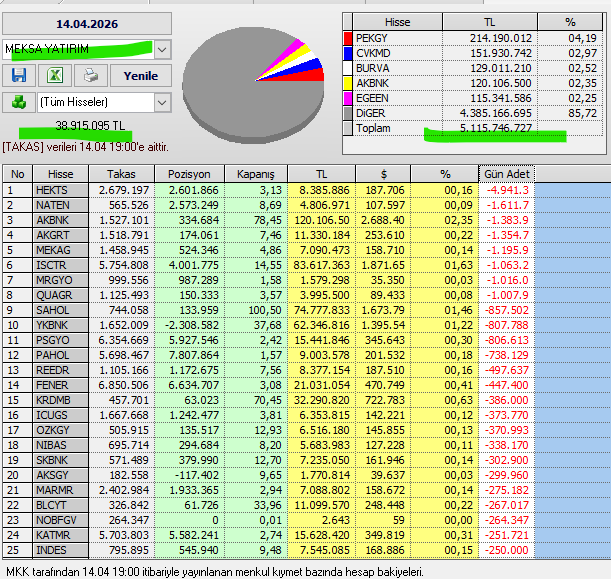
Task: Click the save floppy disk icon
Action: 19,76
